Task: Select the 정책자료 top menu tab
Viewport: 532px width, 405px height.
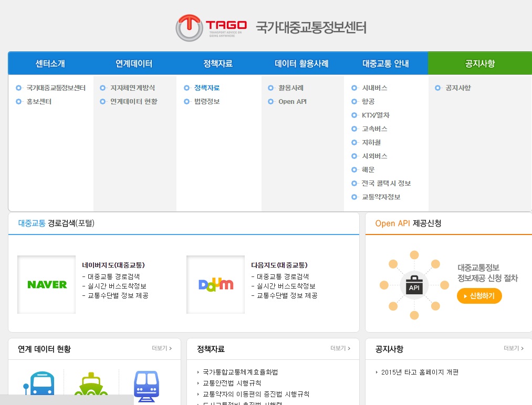Action: (218, 63)
